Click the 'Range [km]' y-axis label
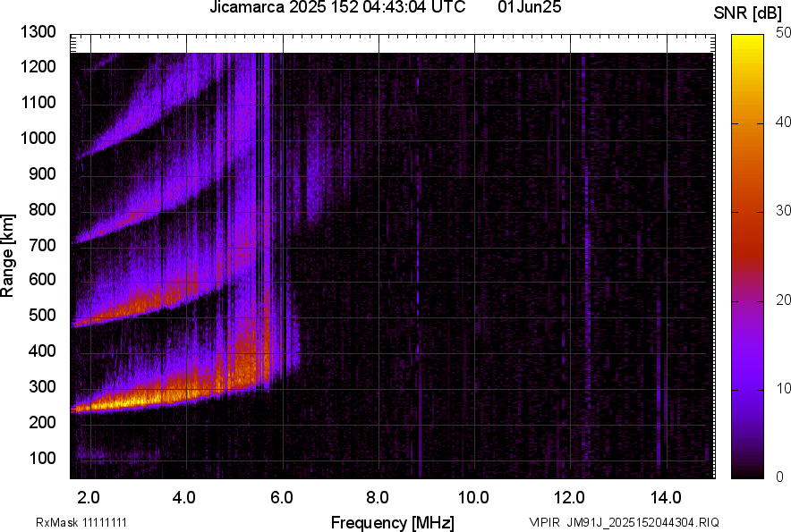 point(7,256)
